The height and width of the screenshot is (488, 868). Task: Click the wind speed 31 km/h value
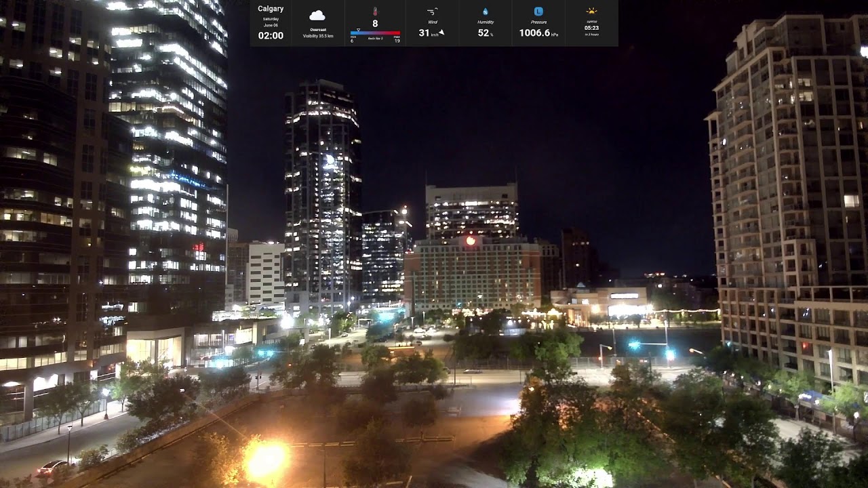coord(429,33)
